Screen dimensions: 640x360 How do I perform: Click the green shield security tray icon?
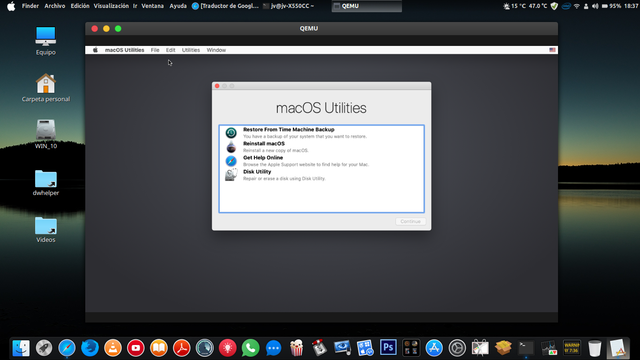pyautogui.click(x=554, y=6)
